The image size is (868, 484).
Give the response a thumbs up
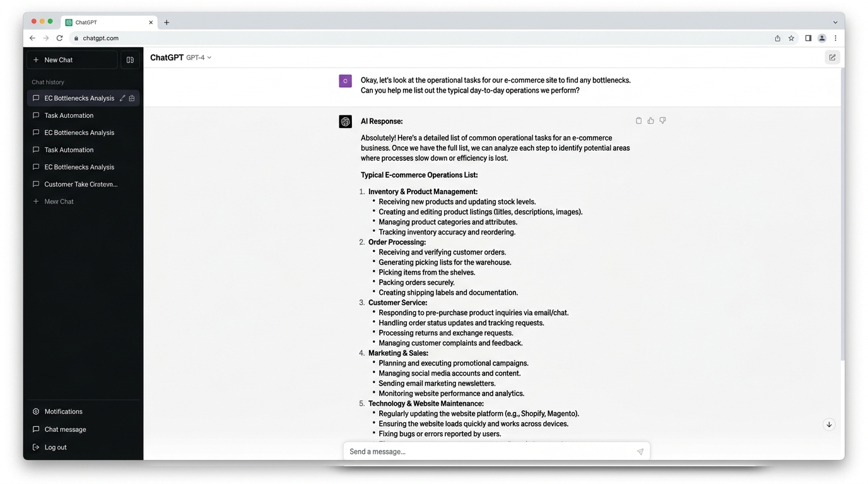[650, 120]
